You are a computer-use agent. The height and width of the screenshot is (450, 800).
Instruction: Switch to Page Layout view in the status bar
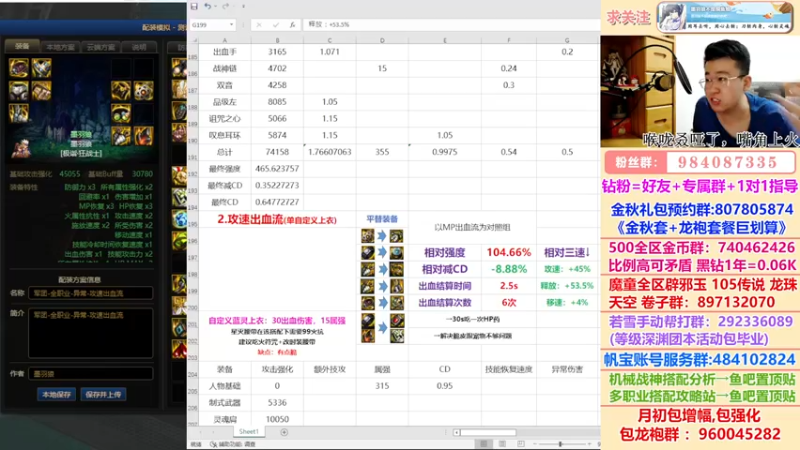503,444
